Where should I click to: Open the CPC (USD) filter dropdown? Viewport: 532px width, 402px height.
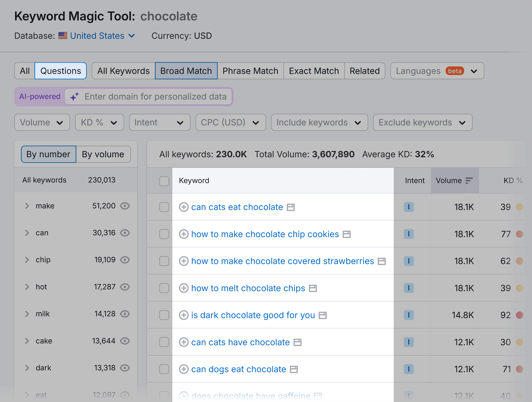point(231,122)
